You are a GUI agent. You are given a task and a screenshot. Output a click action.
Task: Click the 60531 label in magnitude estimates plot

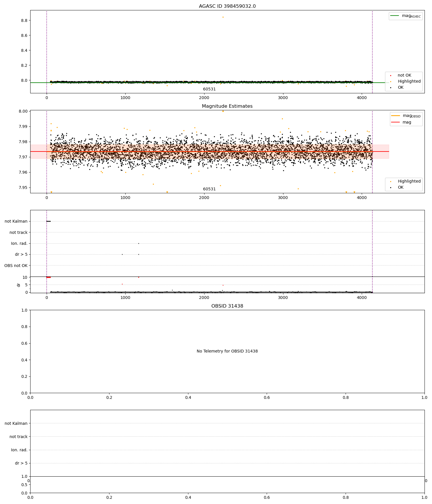pos(209,189)
